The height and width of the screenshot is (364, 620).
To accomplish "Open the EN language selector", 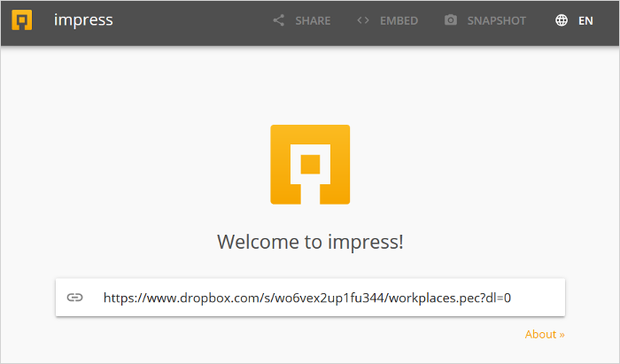I will coord(585,21).
